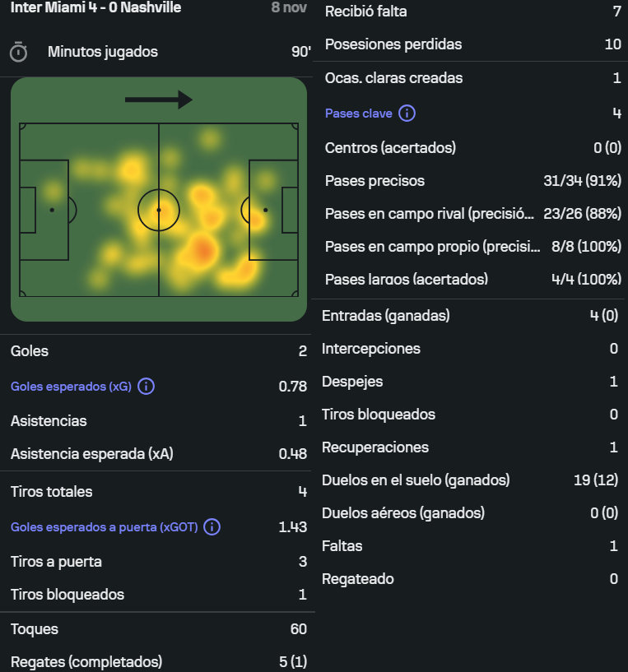Select the Asistencia esperada (xA) label
The width and height of the screenshot is (628, 672).
pos(91,454)
